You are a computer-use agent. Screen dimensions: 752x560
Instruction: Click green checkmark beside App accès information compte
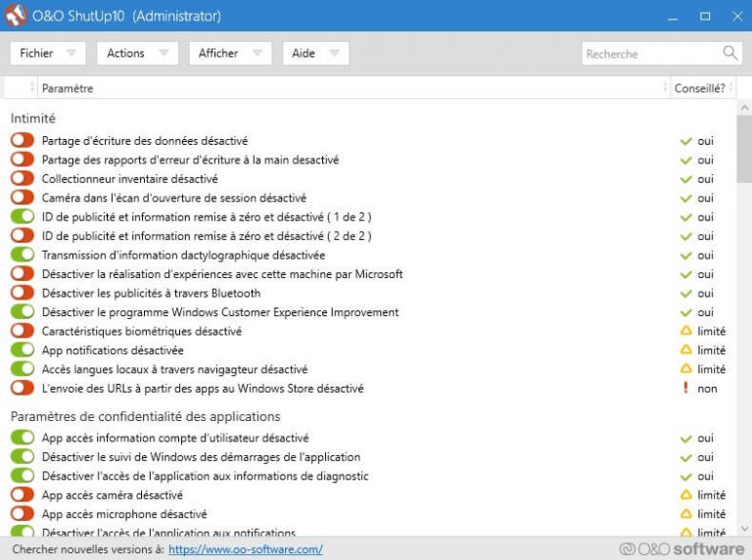(685, 439)
